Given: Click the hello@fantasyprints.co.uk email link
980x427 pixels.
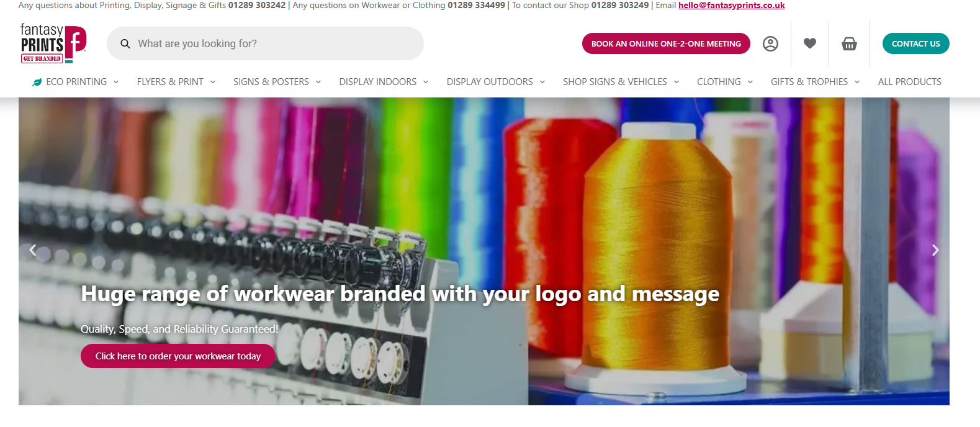Looking at the screenshot, I should click(x=731, y=5).
